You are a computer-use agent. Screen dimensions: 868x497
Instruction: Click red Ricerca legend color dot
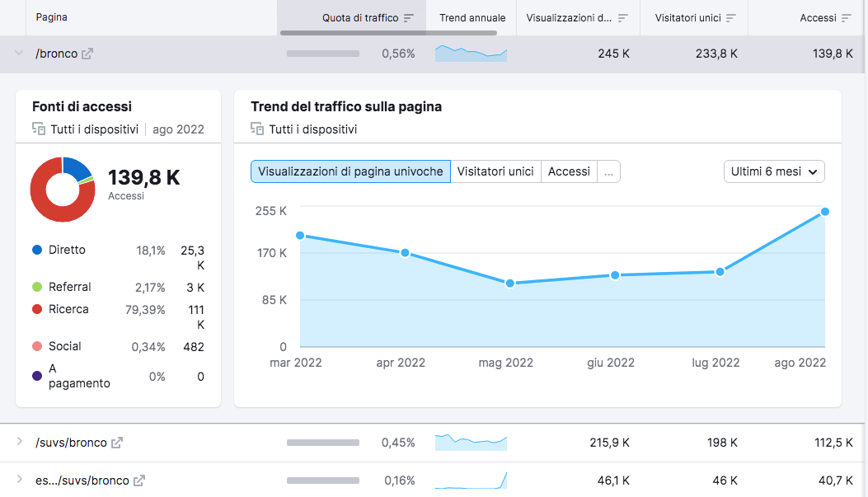(x=36, y=309)
